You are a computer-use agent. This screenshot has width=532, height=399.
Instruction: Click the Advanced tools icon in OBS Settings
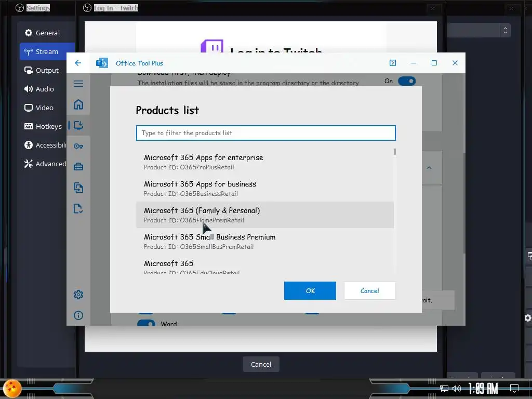point(29,164)
